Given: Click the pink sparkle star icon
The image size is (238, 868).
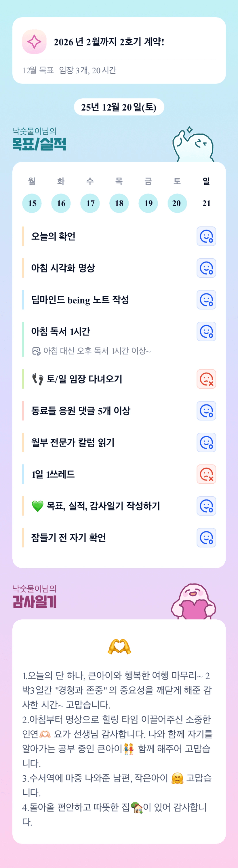Looking at the screenshot, I should [x=34, y=42].
